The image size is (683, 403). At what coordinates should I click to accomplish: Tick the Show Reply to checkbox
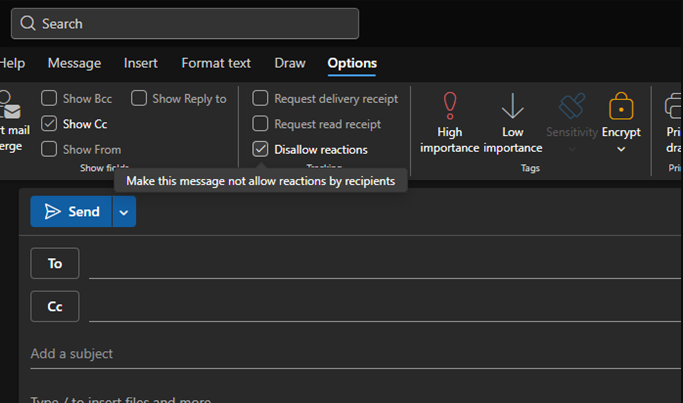tap(139, 98)
